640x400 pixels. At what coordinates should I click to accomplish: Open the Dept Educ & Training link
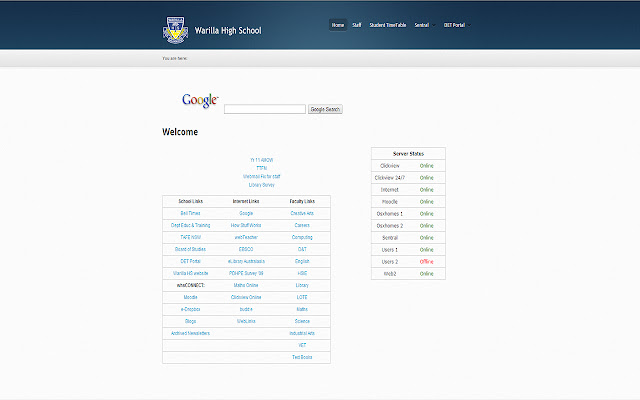[191, 225]
